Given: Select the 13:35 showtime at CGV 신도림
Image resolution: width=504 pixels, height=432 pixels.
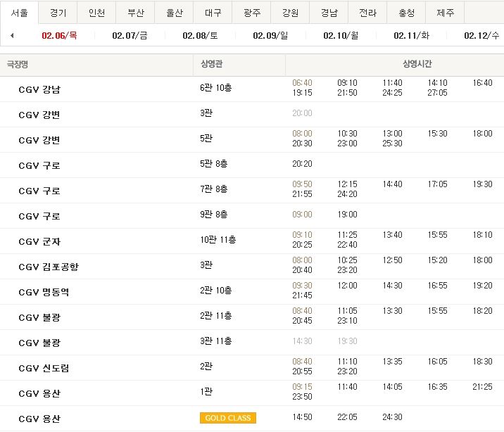Looking at the screenshot, I should 392,362.
